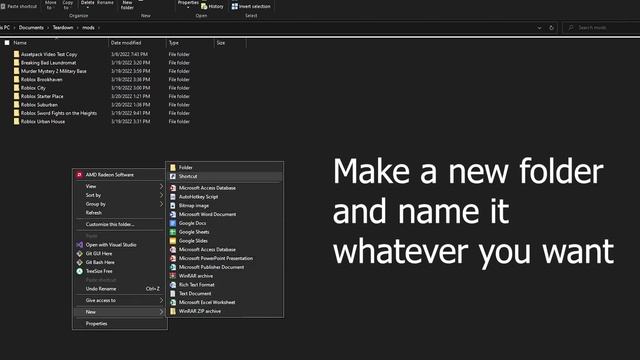Image resolution: width=640 pixels, height=360 pixels.
Task: Click the Rich Text Format icon
Action: click(x=173, y=284)
